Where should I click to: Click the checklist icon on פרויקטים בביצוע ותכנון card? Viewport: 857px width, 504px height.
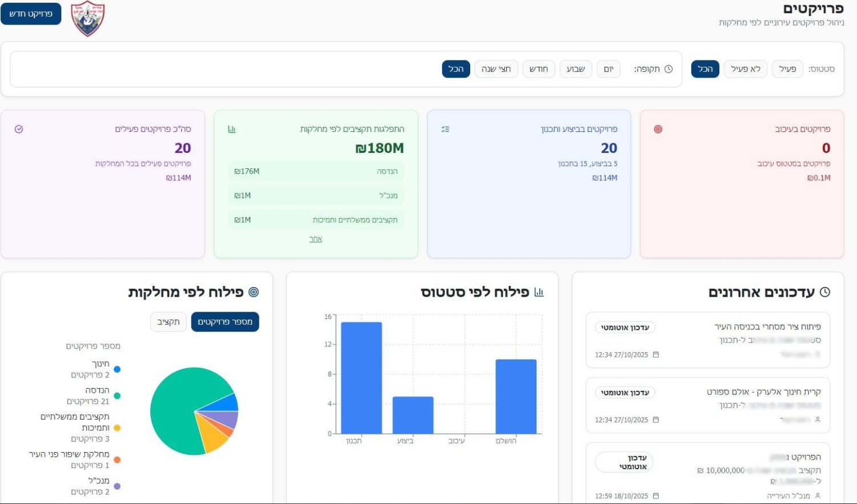pyautogui.click(x=445, y=129)
